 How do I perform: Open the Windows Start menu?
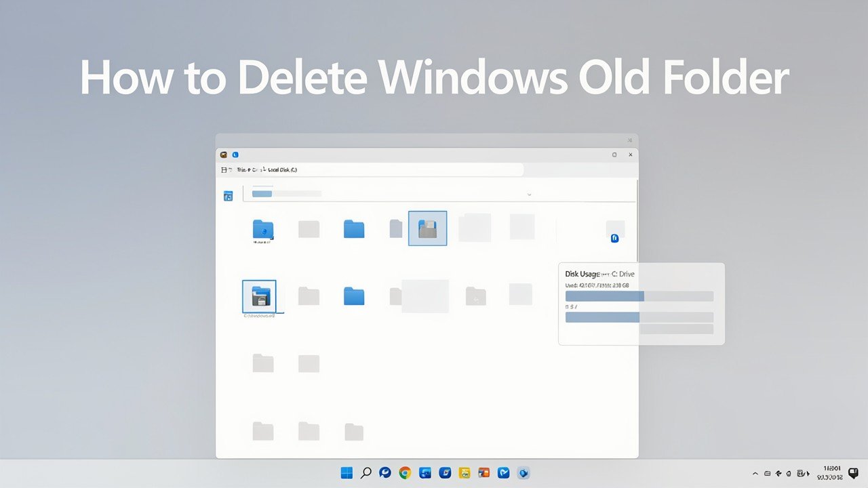[x=347, y=473]
